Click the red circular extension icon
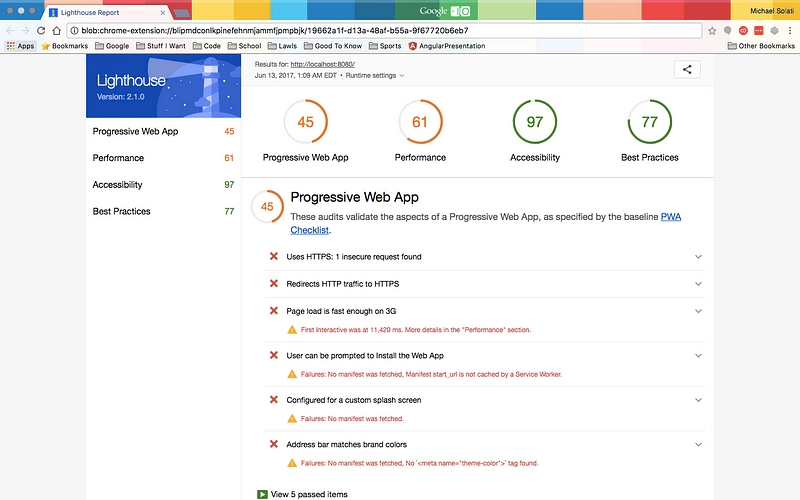800x500 pixels. coord(743,31)
